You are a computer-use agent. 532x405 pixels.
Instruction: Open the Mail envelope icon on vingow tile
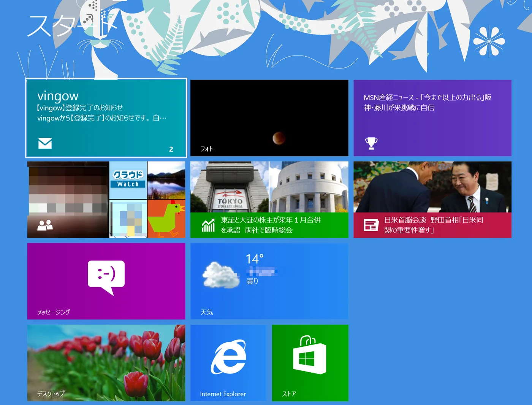coord(45,143)
